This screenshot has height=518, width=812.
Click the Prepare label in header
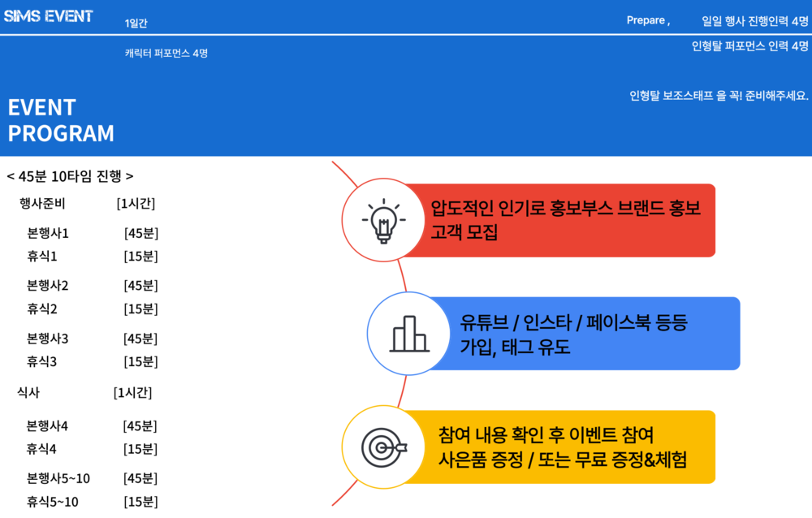click(647, 21)
